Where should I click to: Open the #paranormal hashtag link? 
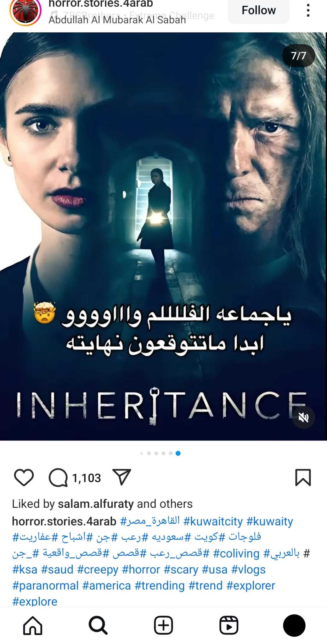45,586
